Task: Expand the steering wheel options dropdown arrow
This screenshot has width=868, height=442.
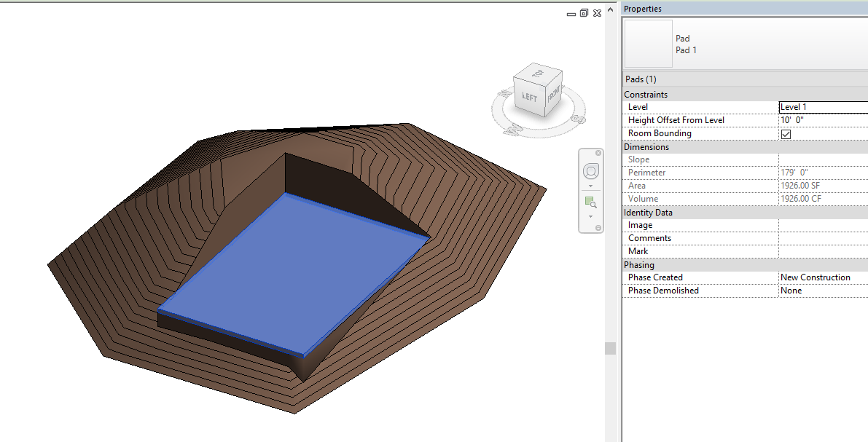Action: click(590, 186)
